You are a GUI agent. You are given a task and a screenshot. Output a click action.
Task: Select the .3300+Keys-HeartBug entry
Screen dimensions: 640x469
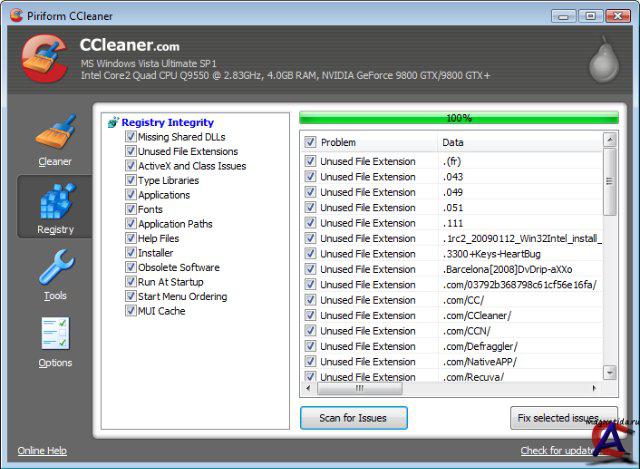(x=491, y=254)
